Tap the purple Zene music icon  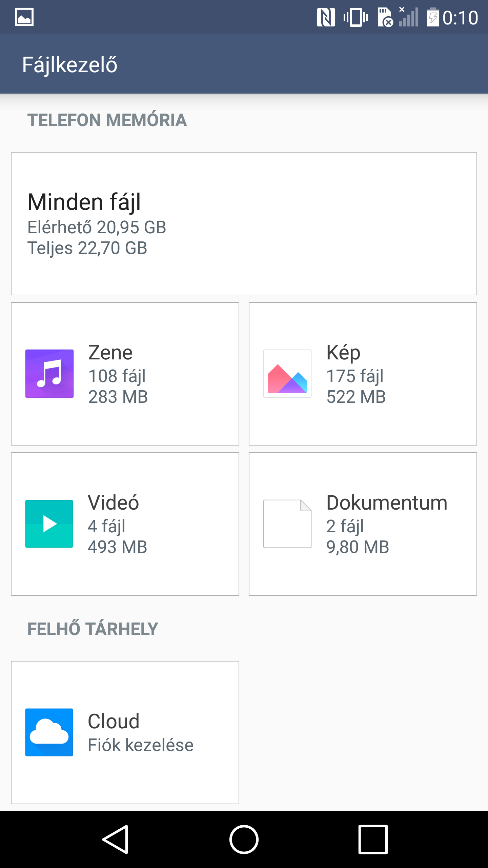click(49, 373)
